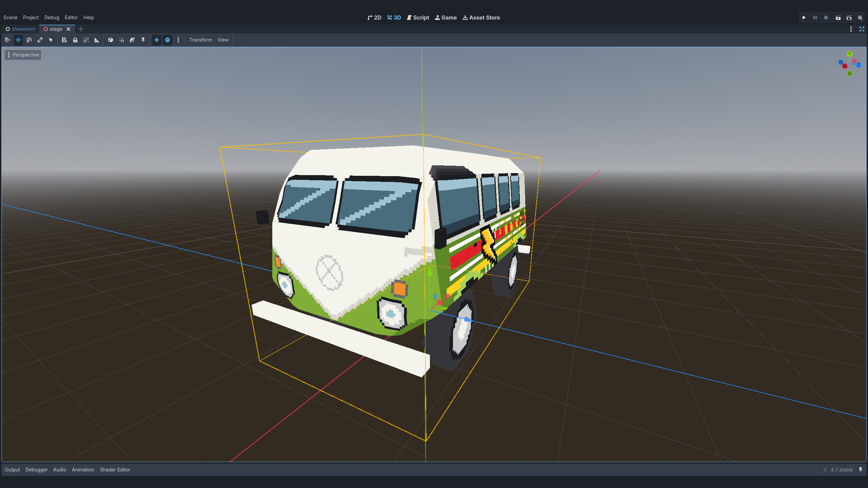The width and height of the screenshot is (868, 488).
Task: Open sun and environment settings dots menu
Action: click(178, 40)
